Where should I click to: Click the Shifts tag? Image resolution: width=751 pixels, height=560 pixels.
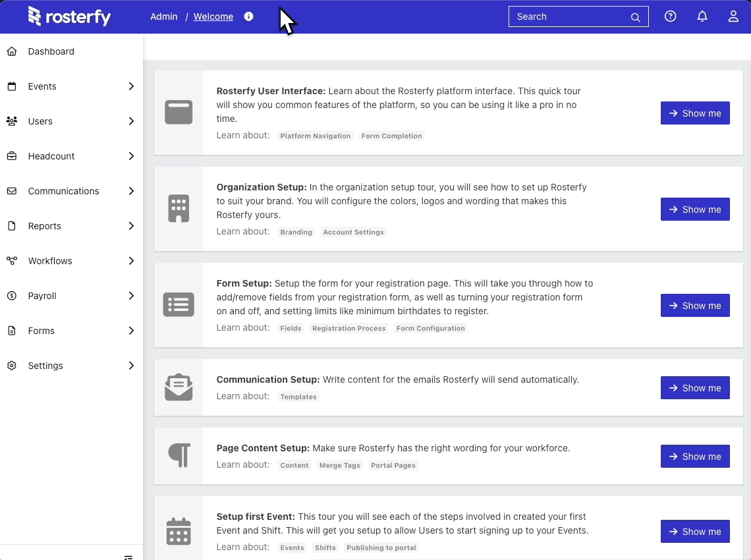click(x=325, y=548)
